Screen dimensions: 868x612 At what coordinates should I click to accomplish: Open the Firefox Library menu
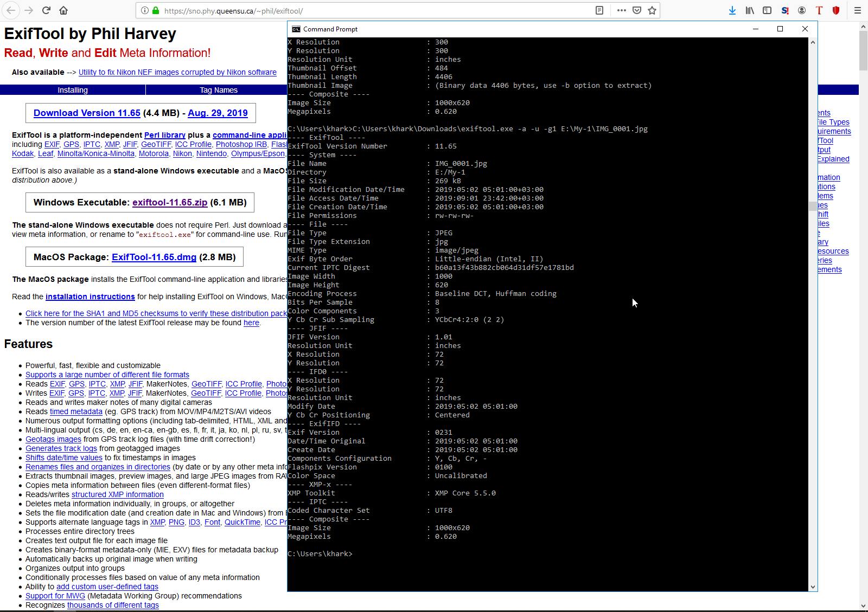[x=750, y=10]
